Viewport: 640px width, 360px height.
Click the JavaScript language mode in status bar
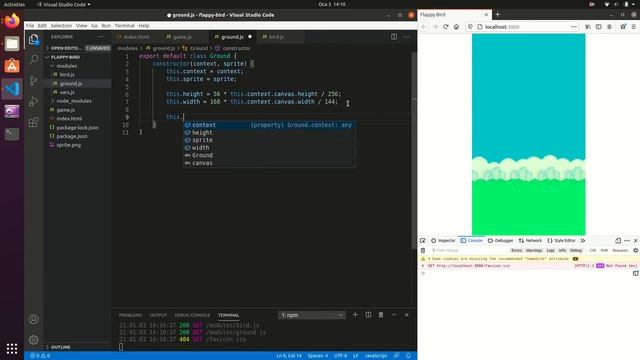376,356
